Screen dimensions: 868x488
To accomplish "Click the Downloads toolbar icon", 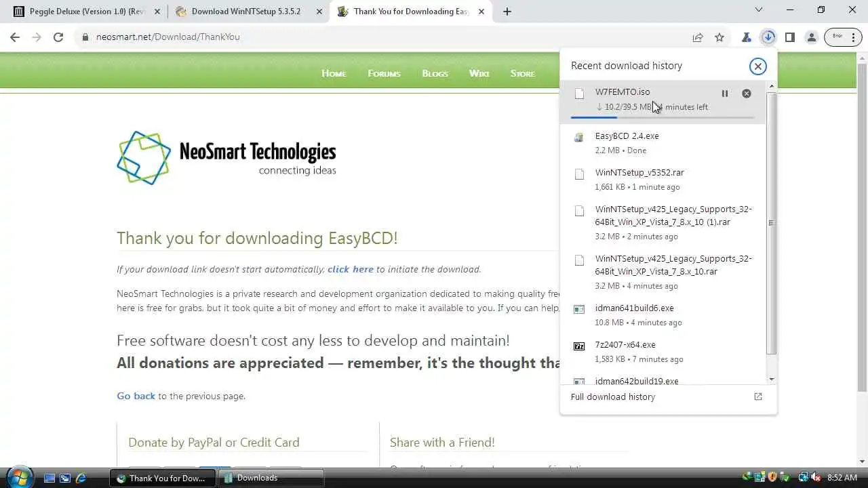I will point(768,37).
